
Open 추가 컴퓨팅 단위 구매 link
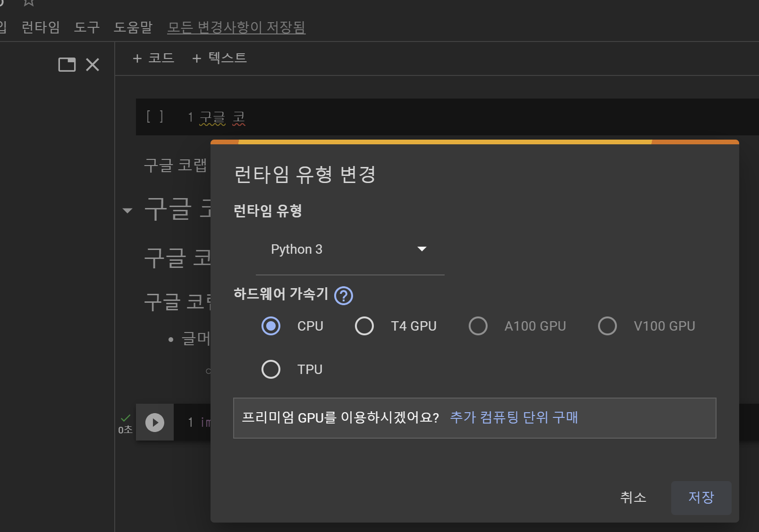point(514,417)
